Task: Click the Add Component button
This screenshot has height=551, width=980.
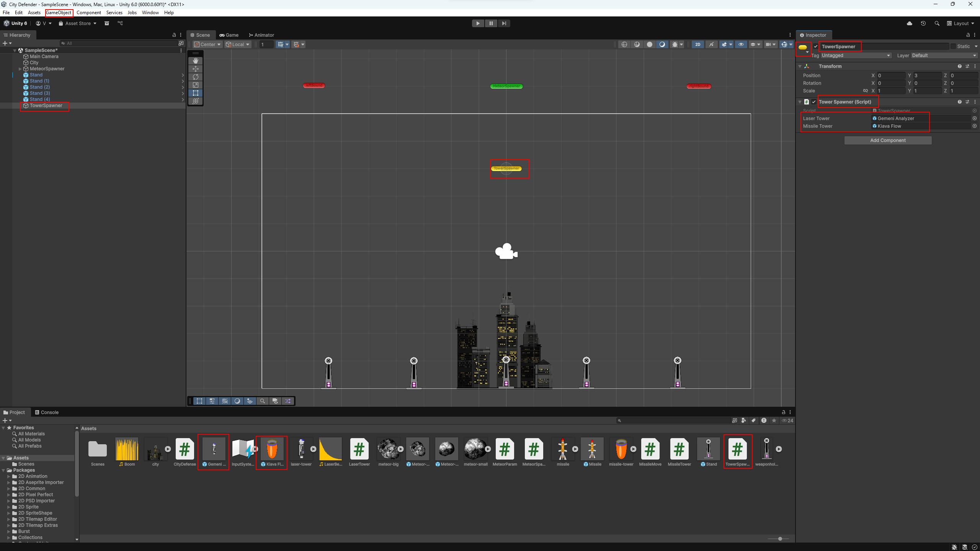Action: [888, 140]
